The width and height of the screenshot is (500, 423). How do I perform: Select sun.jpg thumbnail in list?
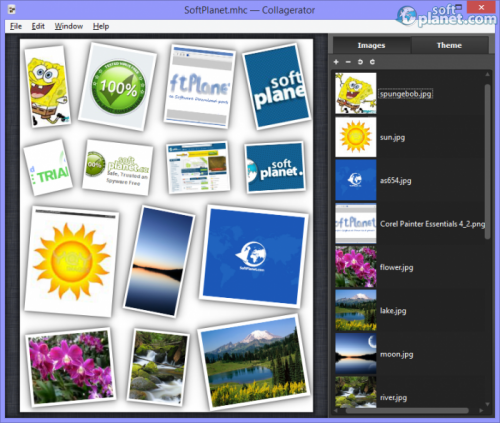[x=356, y=137]
